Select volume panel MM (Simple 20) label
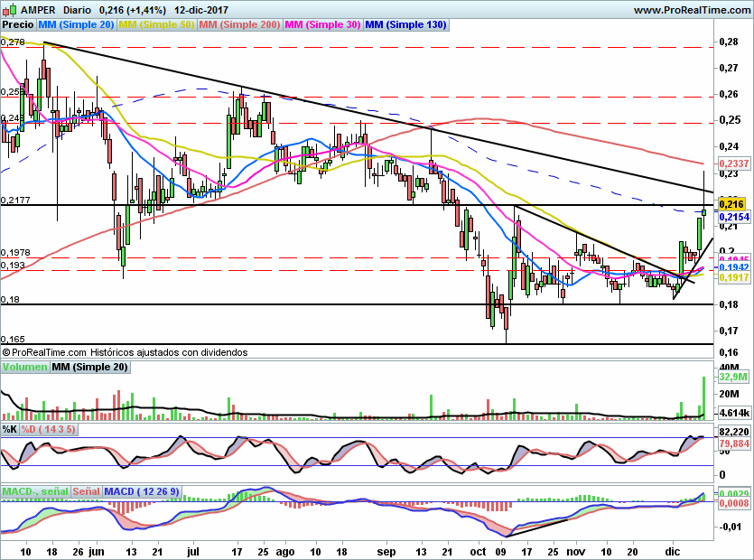The height and width of the screenshot is (560, 754). pos(89,367)
